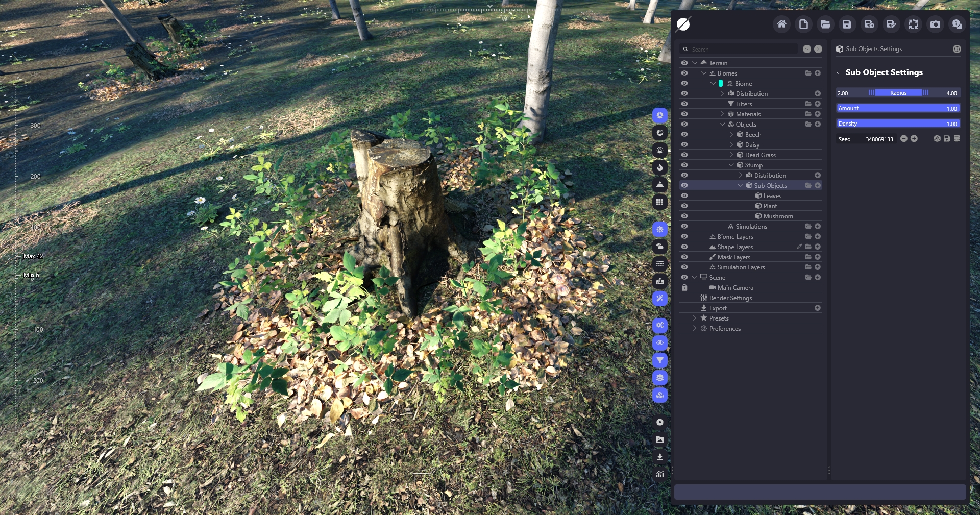The width and height of the screenshot is (980, 515).
Task: Expand the Materials node
Action: coord(722,114)
